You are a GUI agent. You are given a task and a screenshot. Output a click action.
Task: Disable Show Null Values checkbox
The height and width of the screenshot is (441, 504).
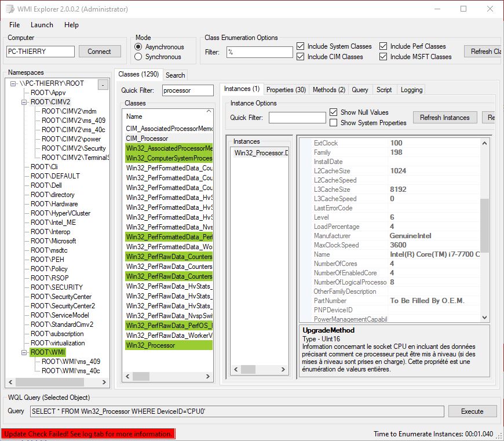(333, 112)
